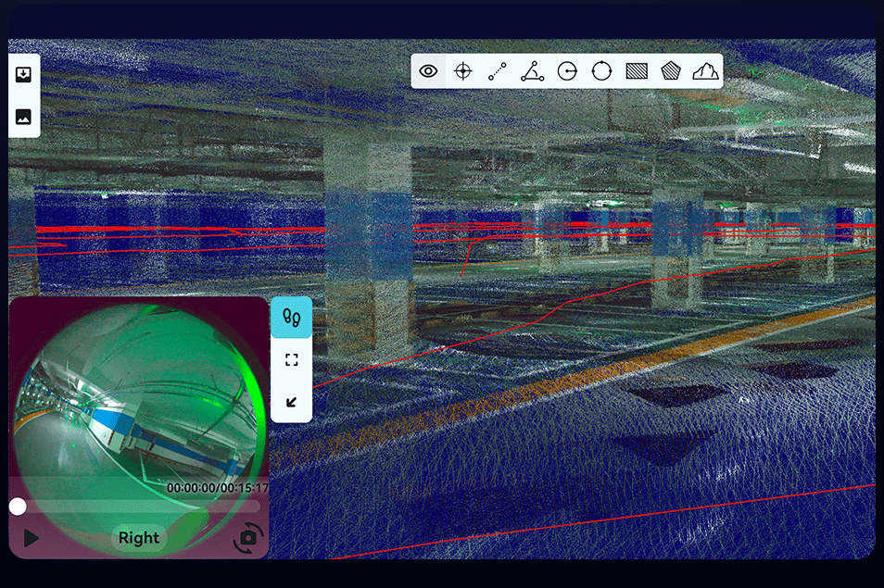The width and height of the screenshot is (884, 588).
Task: Select the two-point distance measurement tool
Action: coord(498,71)
